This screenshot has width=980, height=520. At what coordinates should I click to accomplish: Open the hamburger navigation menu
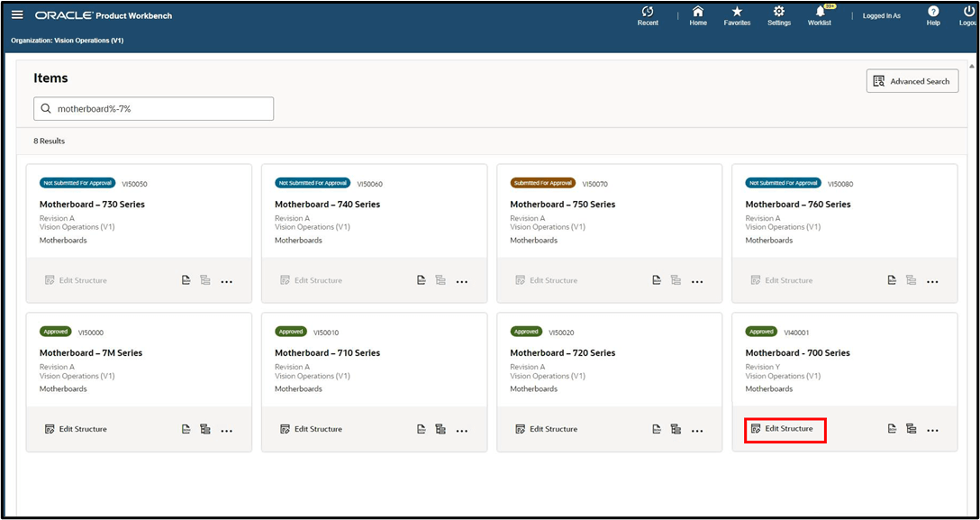[x=17, y=15]
